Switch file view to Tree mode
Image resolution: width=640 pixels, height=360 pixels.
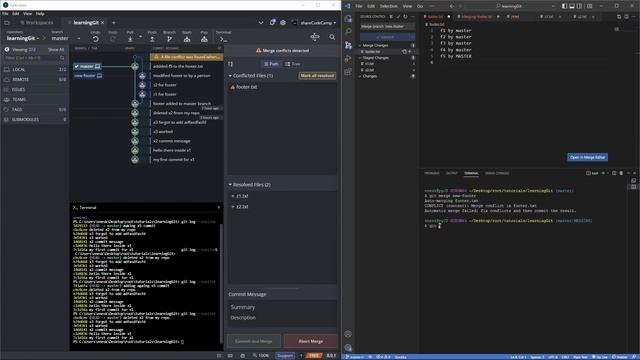pos(292,64)
